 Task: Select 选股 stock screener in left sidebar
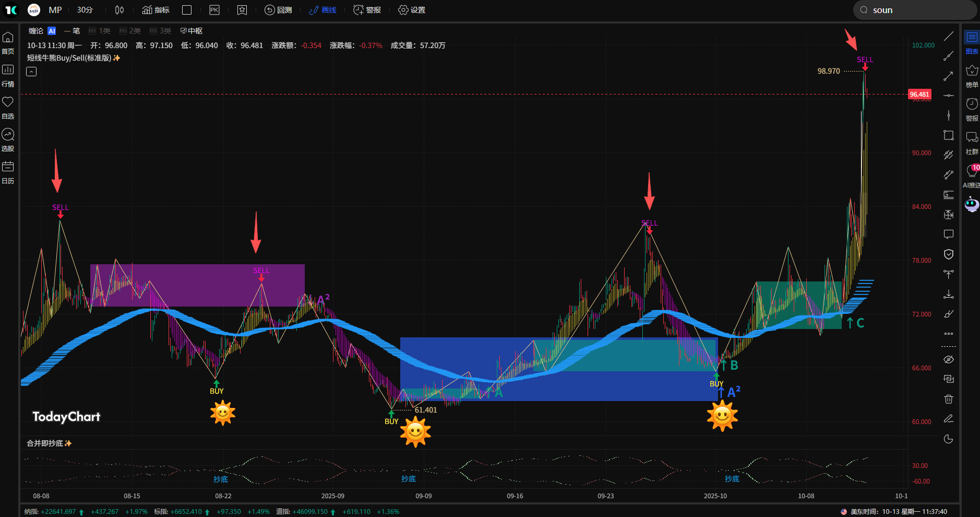[x=8, y=140]
